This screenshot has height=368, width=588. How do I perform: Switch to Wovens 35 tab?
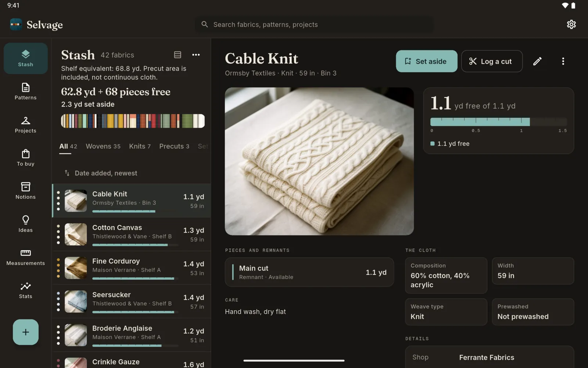(x=103, y=146)
